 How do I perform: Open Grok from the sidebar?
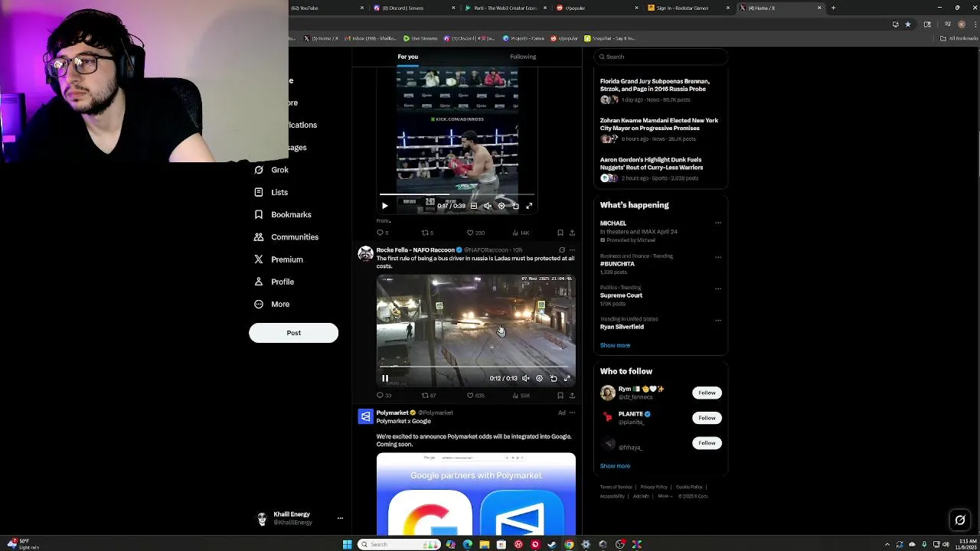point(271,170)
